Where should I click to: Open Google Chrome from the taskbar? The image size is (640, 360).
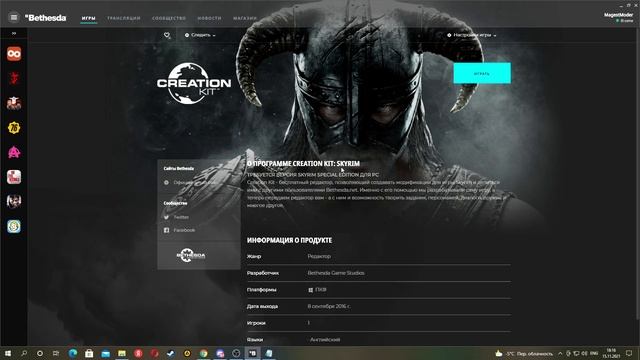point(203,353)
